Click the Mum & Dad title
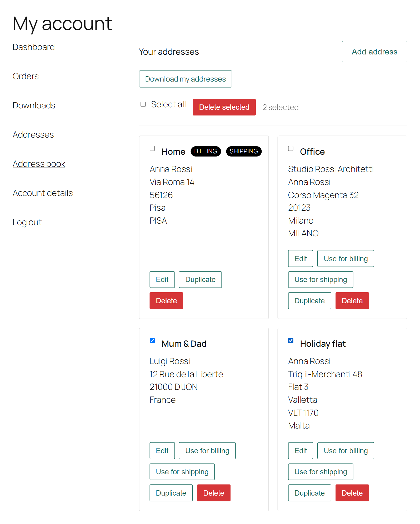Viewport: 420px width, 524px height. tap(184, 344)
